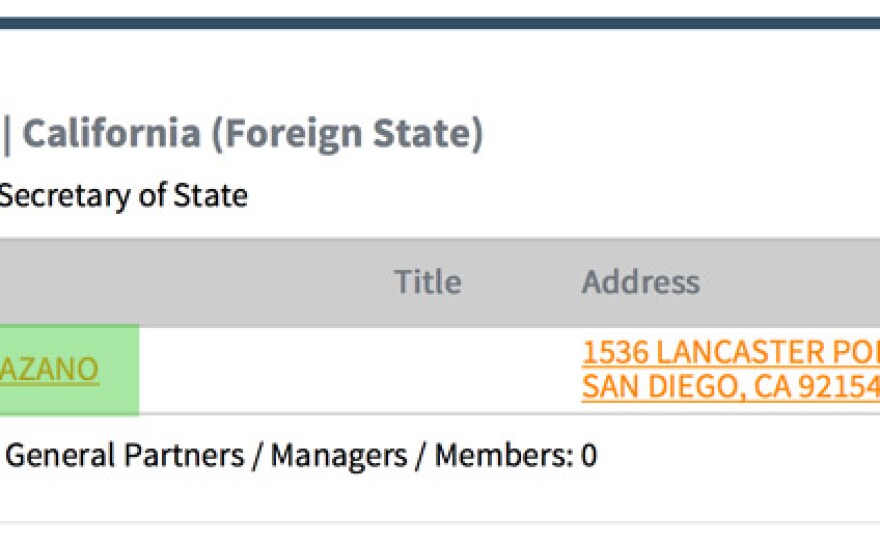
Task: Select the word Managers in summary line
Action: [339, 455]
